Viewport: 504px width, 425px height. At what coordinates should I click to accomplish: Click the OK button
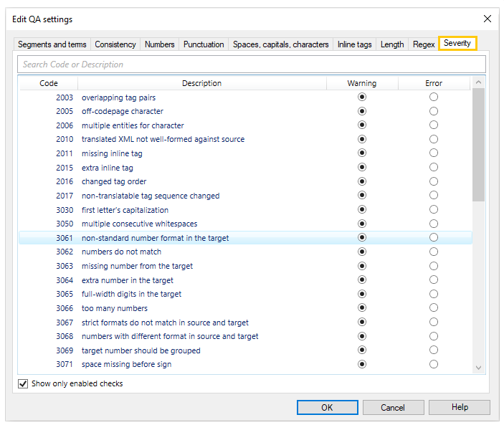pos(327,408)
